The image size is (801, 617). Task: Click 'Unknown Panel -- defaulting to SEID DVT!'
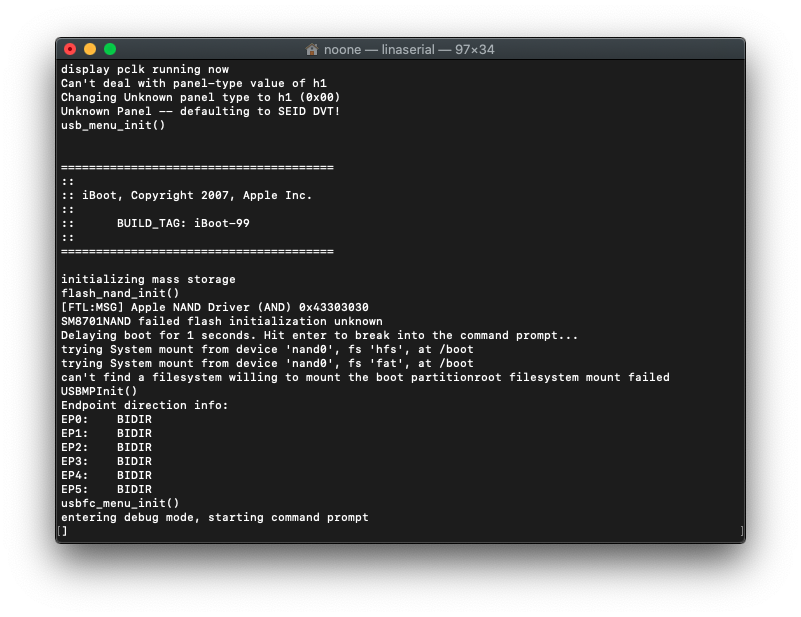[x=200, y=111]
